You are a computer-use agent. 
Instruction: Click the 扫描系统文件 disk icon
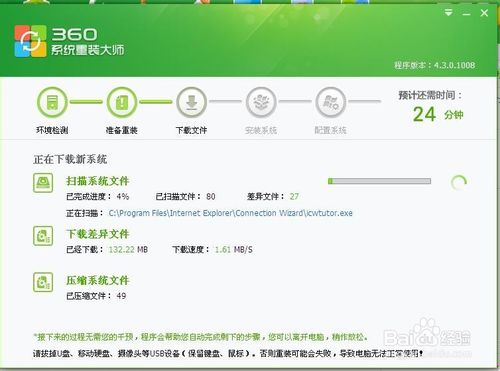43,183
